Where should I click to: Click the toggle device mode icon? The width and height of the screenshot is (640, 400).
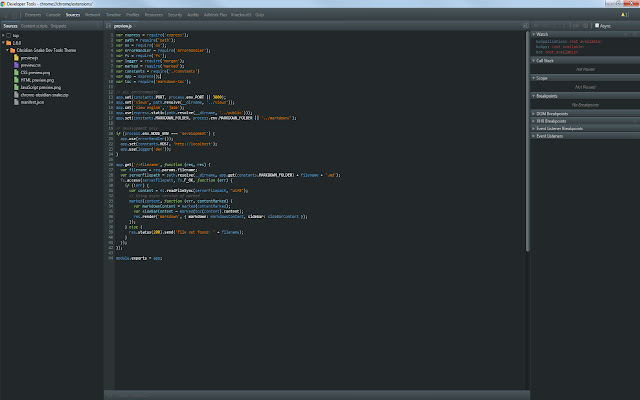pyautogui.click(x=15, y=15)
